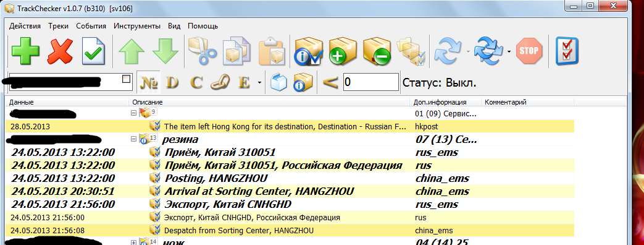Click the green plus add track icon

coord(25,51)
